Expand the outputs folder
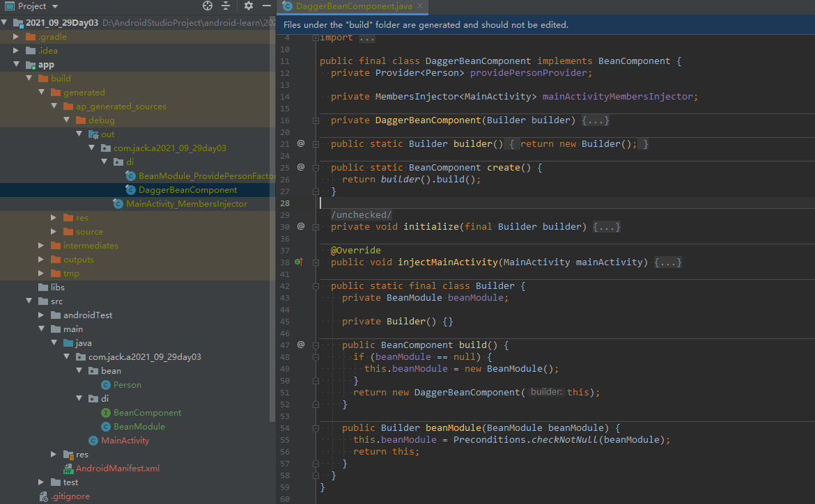Image resolution: width=815 pixels, height=504 pixels. (42, 259)
